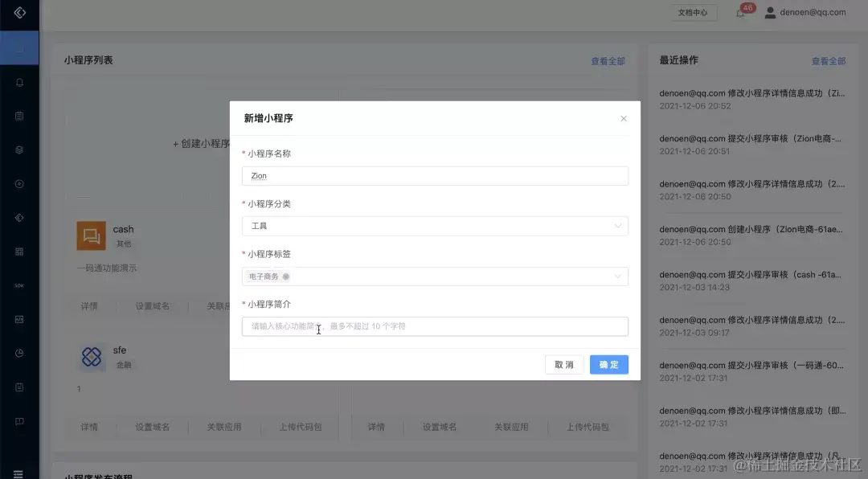Open 文档中心 in the top bar

694,12
